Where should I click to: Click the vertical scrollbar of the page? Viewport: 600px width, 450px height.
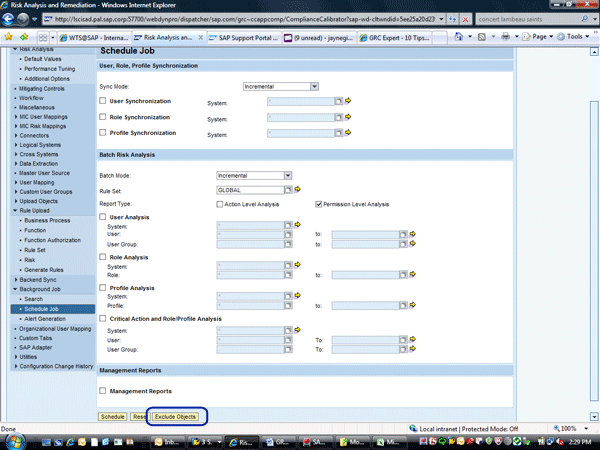[594, 230]
